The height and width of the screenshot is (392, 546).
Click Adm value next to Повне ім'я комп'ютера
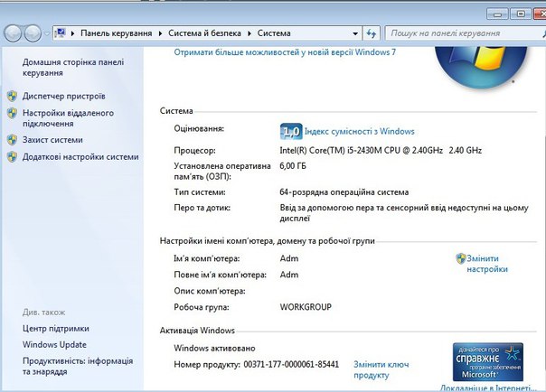pos(289,275)
